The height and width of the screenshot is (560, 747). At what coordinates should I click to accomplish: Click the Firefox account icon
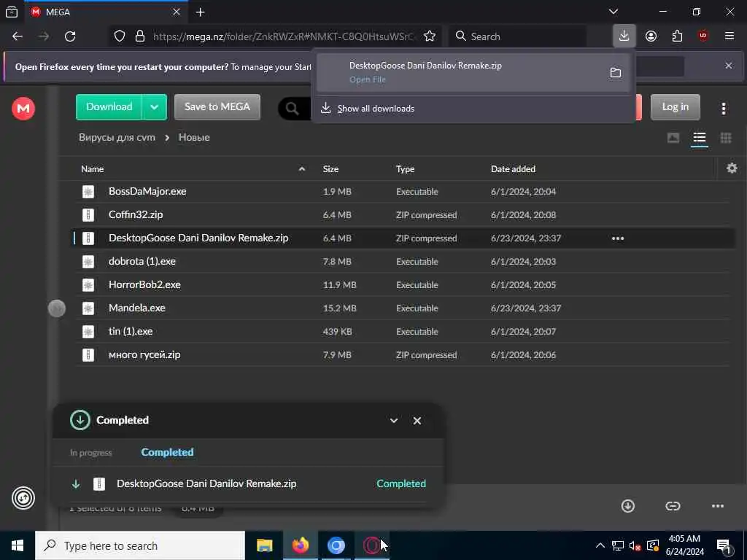tap(651, 36)
